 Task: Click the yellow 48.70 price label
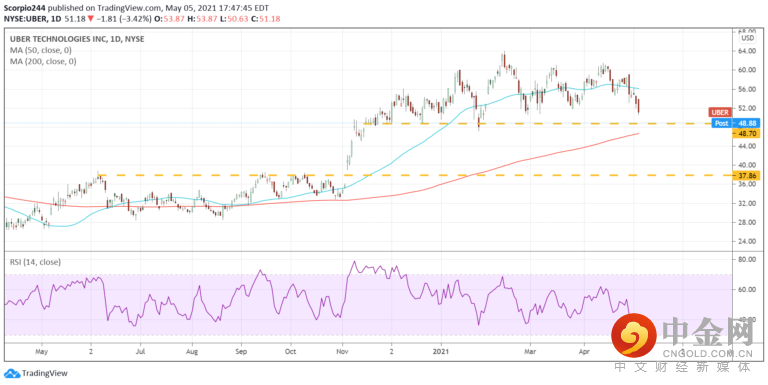tap(745, 133)
